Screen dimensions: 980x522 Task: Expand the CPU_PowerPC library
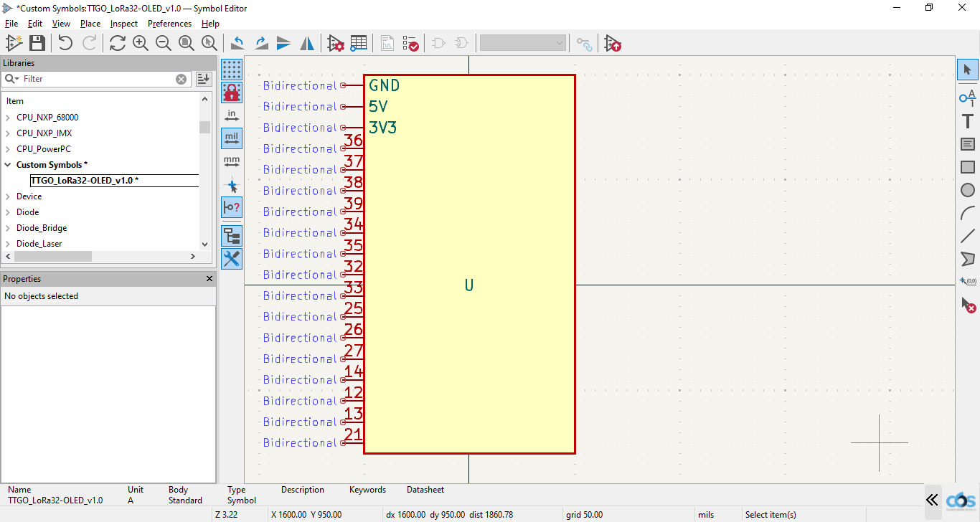point(9,149)
